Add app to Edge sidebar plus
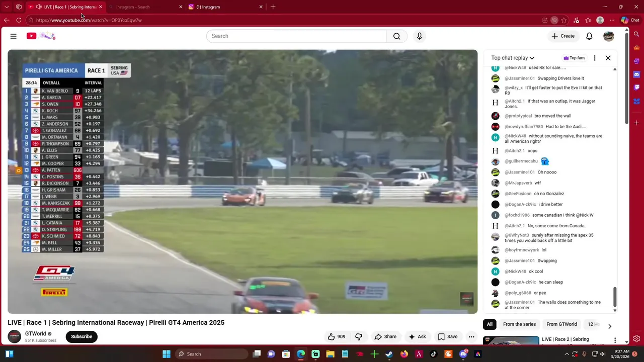644x362 pixels. (636, 123)
